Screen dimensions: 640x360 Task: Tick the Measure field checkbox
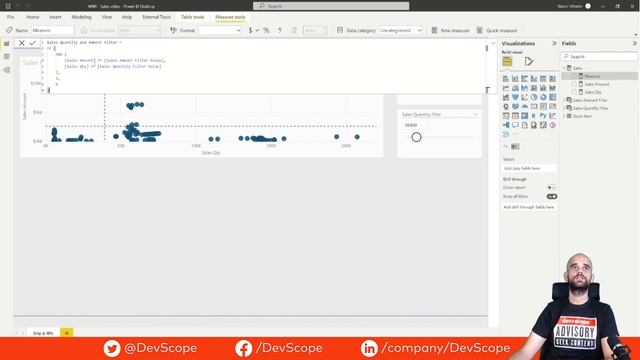tap(574, 76)
